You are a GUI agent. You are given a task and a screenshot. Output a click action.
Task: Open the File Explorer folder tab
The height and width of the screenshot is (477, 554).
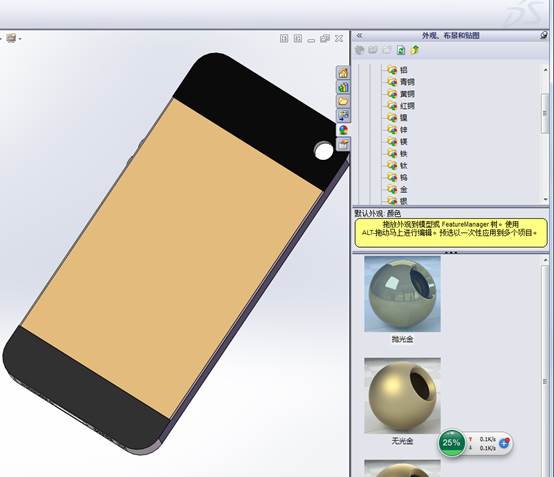[x=343, y=101]
